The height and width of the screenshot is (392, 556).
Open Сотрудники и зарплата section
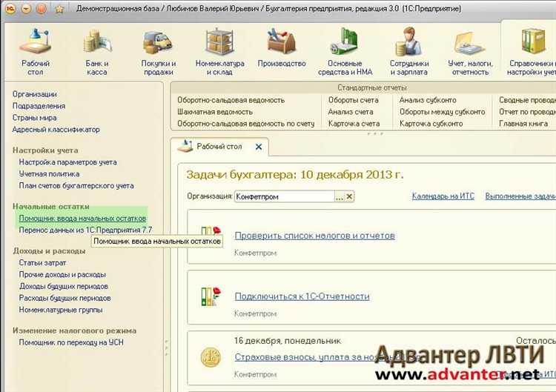[x=408, y=44]
